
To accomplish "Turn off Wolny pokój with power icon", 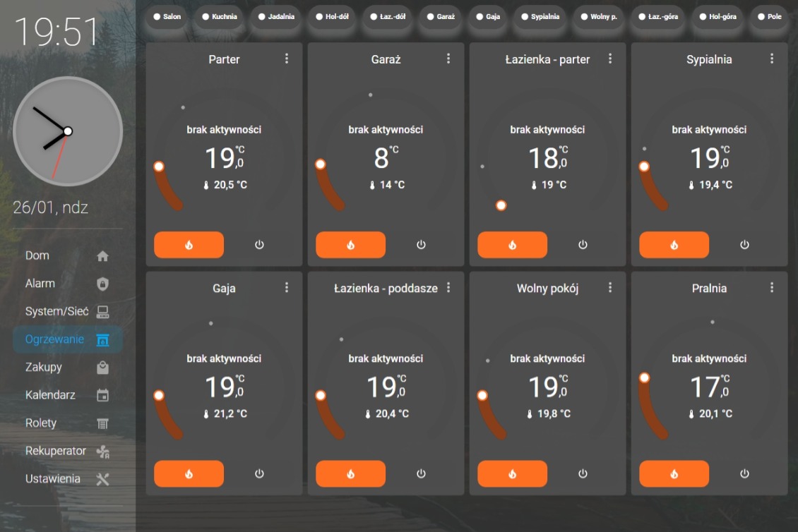I will (x=583, y=473).
